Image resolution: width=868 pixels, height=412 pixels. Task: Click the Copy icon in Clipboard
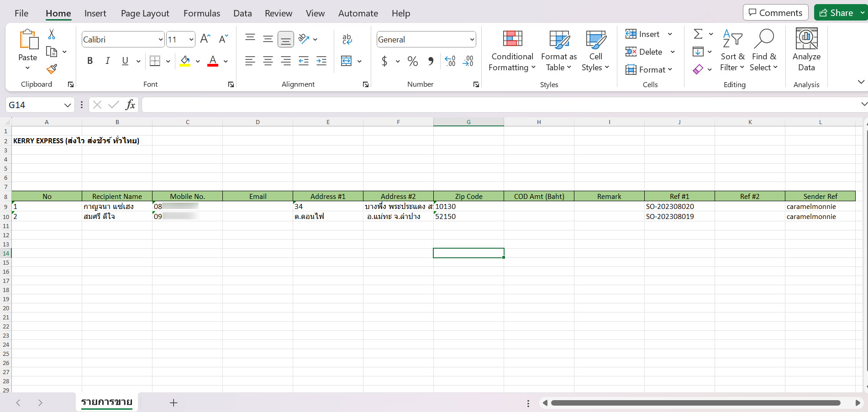(52, 52)
